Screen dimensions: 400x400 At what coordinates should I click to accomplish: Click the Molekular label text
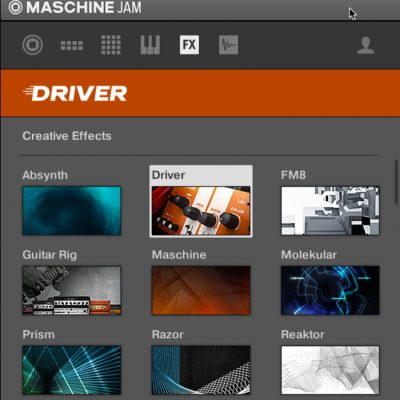tap(309, 255)
